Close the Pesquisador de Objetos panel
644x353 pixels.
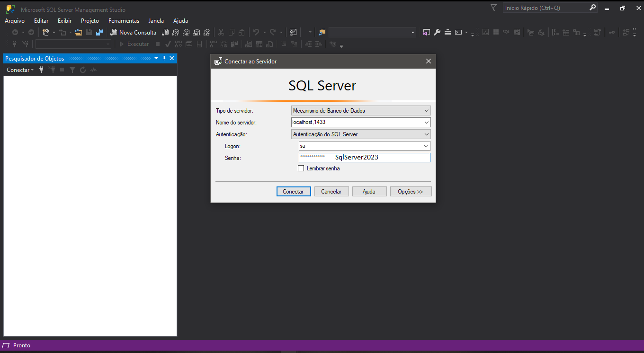(172, 59)
